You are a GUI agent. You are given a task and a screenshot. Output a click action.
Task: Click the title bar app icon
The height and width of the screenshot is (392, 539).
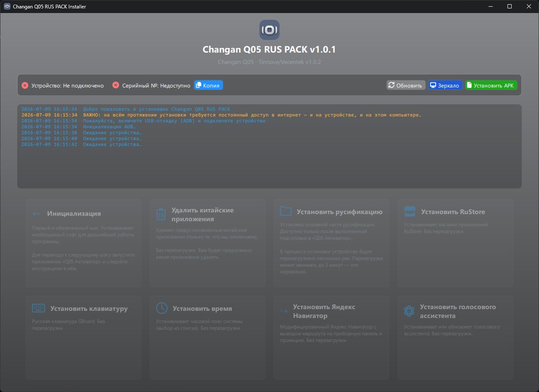tap(7, 6)
